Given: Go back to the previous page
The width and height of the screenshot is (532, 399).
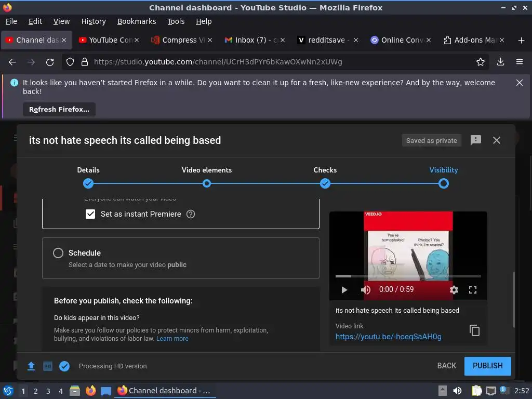Looking at the screenshot, I should pyautogui.click(x=12, y=62).
